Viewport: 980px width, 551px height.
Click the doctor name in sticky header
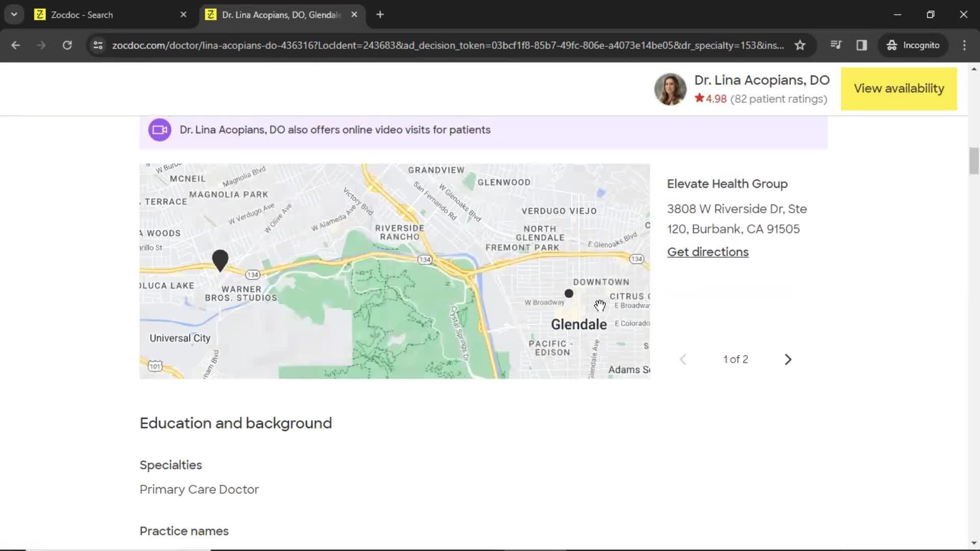coord(762,80)
